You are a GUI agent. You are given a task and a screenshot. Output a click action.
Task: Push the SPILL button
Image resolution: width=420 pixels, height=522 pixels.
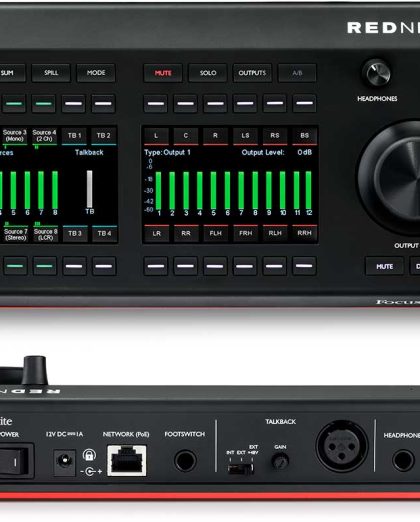[x=51, y=73]
